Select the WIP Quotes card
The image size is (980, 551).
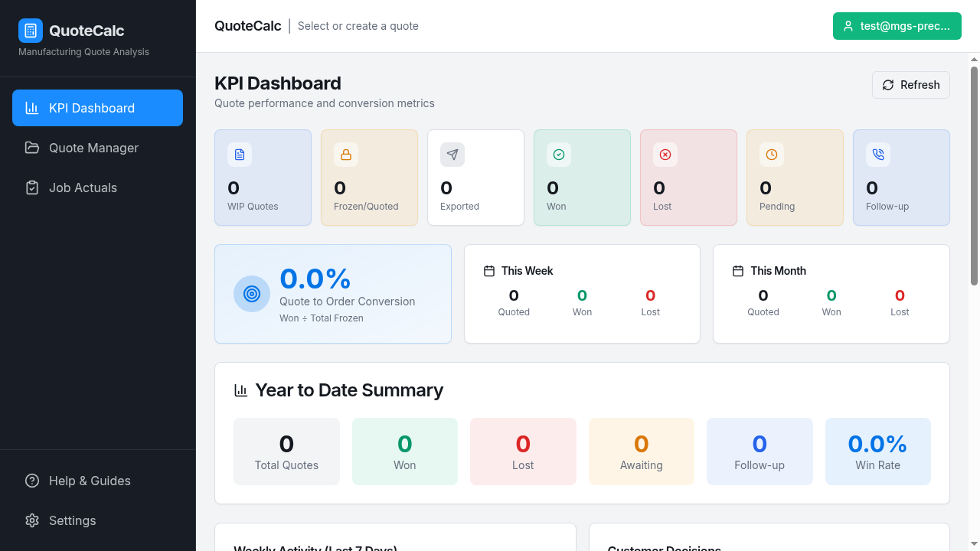pos(263,178)
